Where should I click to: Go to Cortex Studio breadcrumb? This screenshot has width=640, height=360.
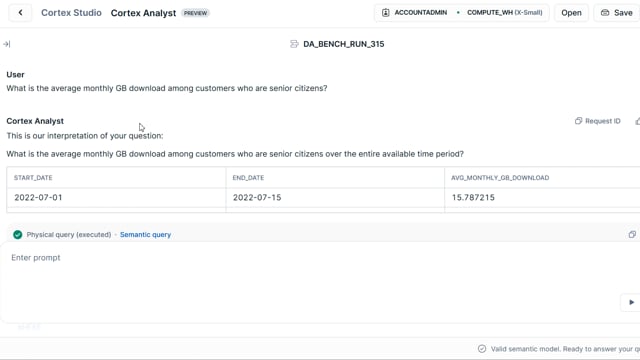[x=71, y=13]
